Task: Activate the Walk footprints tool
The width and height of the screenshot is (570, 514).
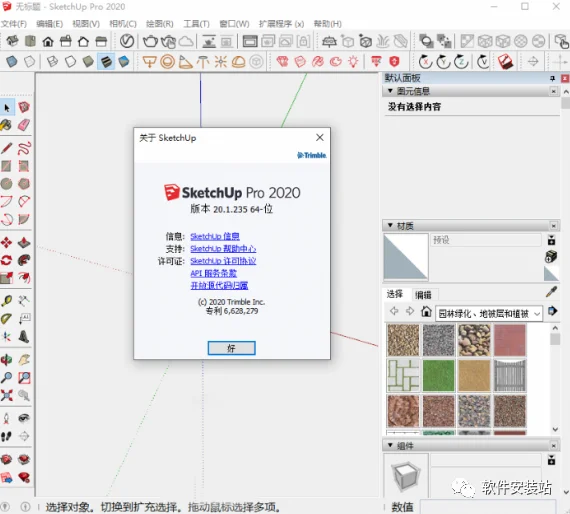Action: click(x=6, y=436)
